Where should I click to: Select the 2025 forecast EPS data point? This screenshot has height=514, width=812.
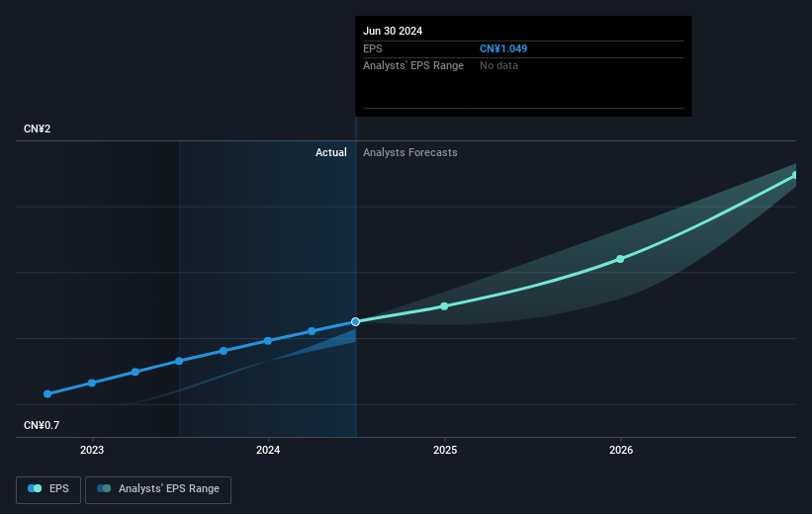444,306
